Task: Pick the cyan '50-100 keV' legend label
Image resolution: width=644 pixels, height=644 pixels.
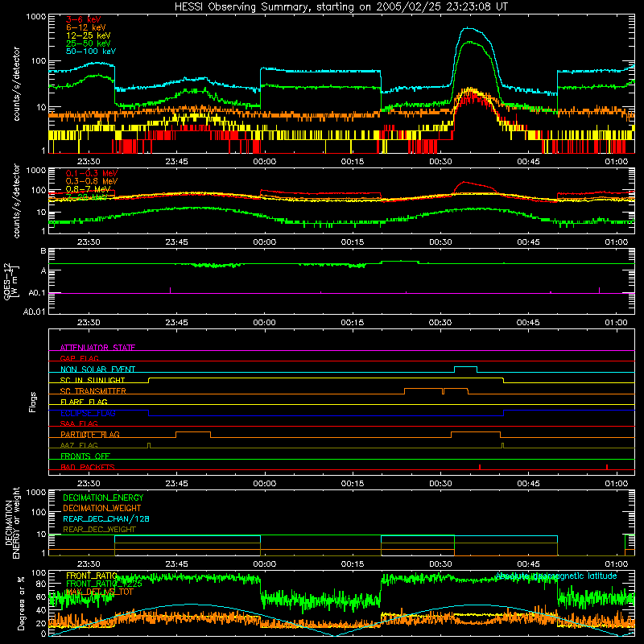Action: [x=90, y=52]
